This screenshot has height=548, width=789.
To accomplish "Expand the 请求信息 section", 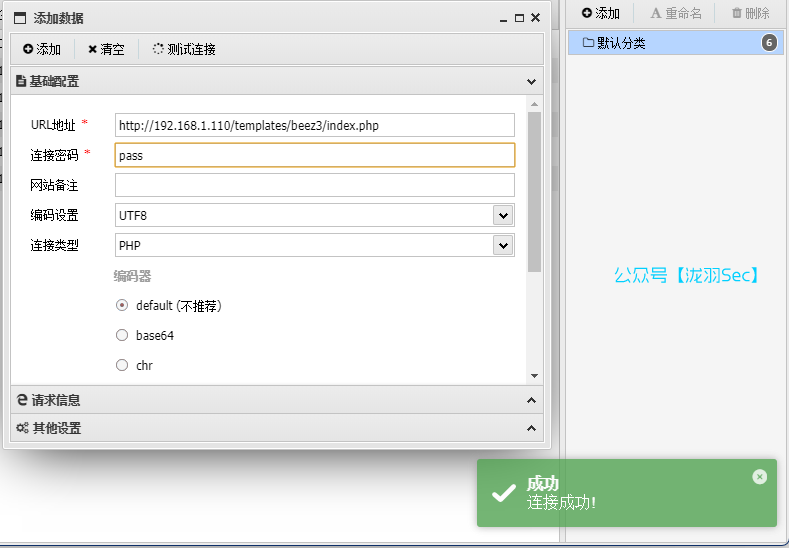I will pos(532,400).
